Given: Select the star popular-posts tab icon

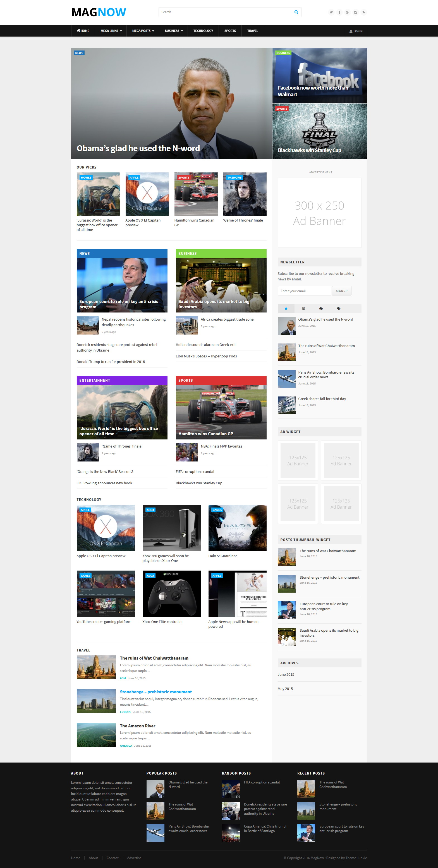Looking at the screenshot, I should coord(286,308).
